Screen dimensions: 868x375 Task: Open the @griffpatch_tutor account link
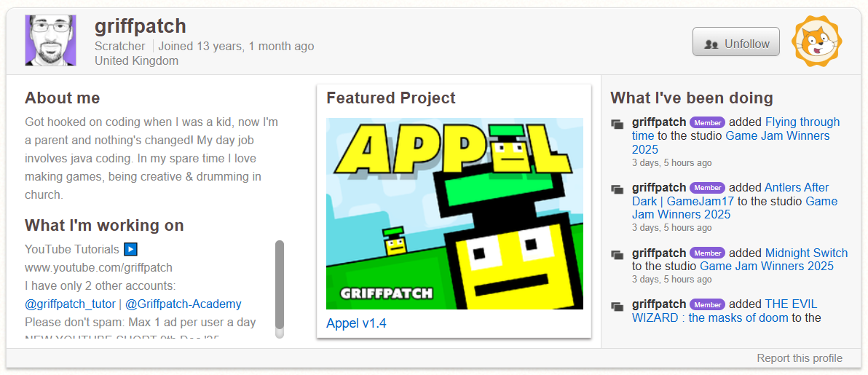70,304
